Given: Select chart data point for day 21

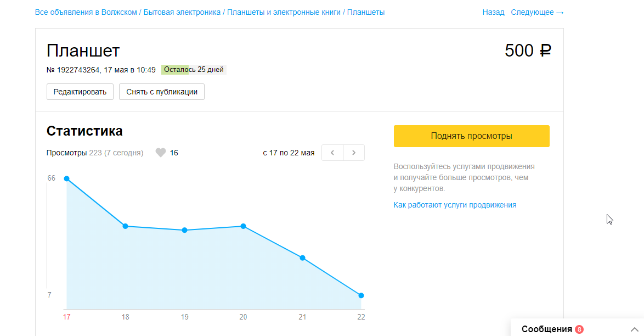Looking at the screenshot, I should tap(302, 258).
